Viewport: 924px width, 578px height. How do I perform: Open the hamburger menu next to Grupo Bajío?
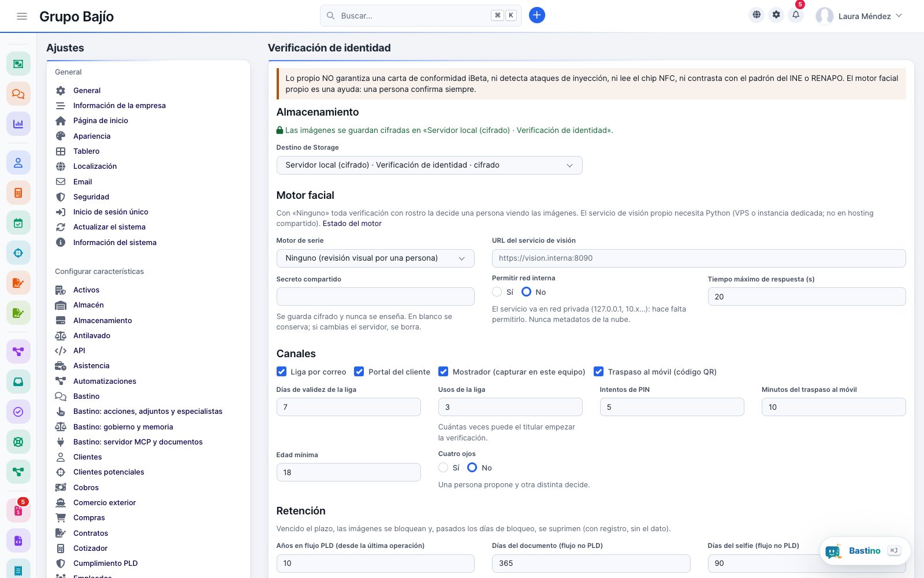(22, 16)
